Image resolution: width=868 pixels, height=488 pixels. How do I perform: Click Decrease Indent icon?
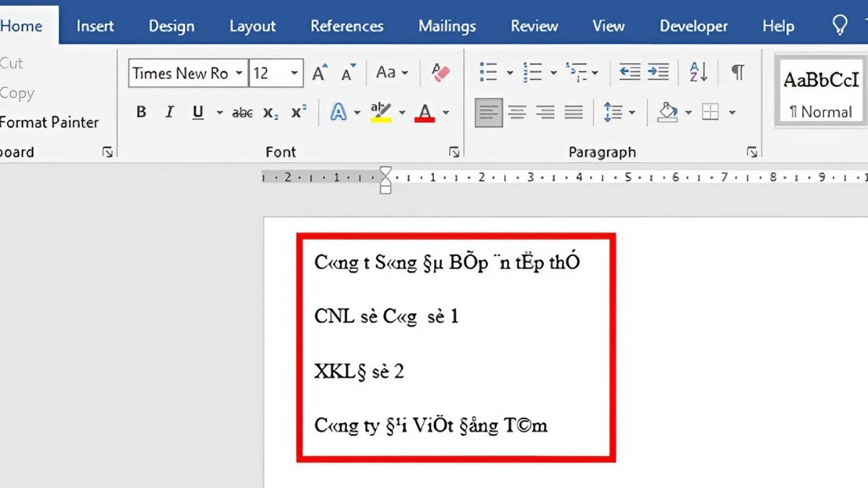(x=629, y=72)
